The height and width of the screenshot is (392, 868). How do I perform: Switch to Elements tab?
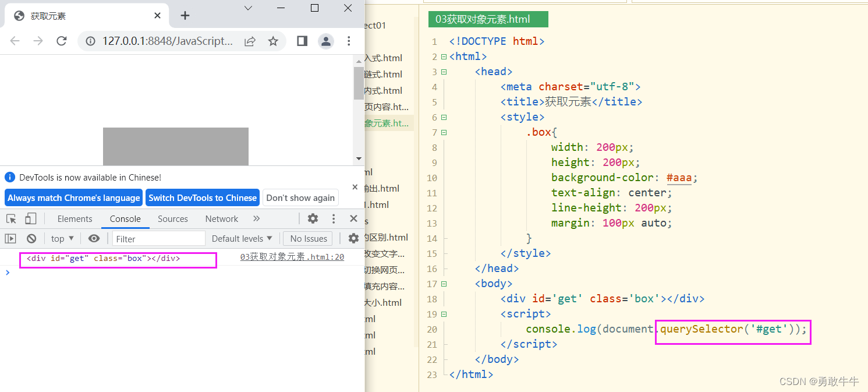(x=75, y=219)
